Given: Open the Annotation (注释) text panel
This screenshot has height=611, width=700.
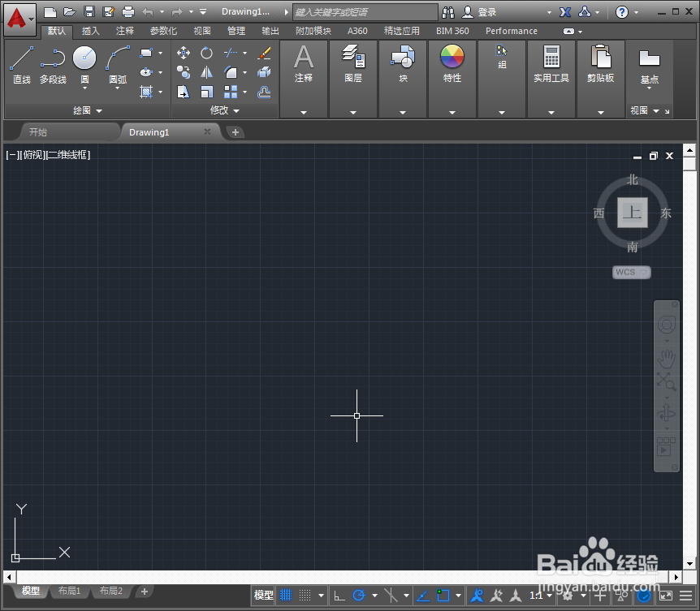Looking at the screenshot, I should 304,63.
